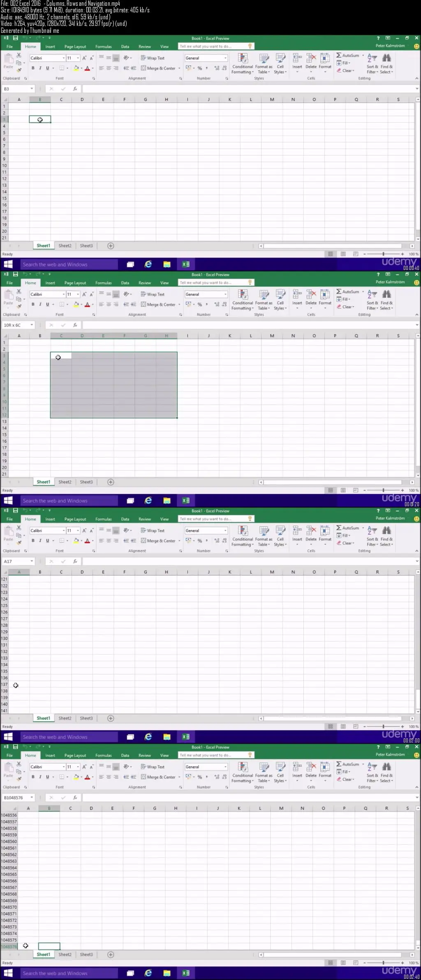Click zoom in plus in the 10R x 6C frame
The width and height of the screenshot is (421, 980).
point(402,490)
